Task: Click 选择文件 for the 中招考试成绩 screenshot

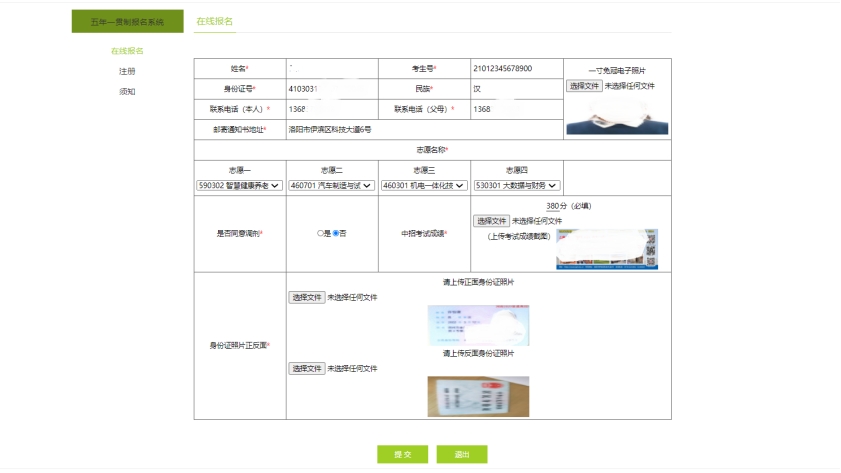Action: 491,221
